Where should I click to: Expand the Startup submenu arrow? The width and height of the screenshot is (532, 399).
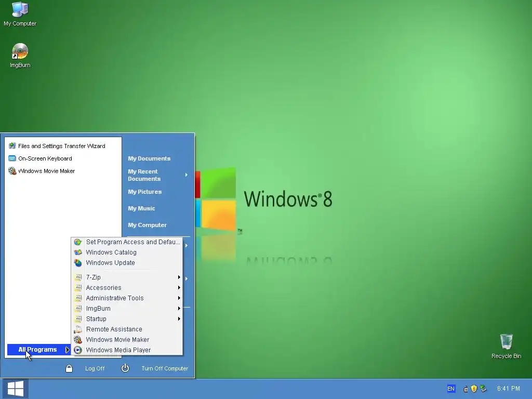tap(179, 319)
